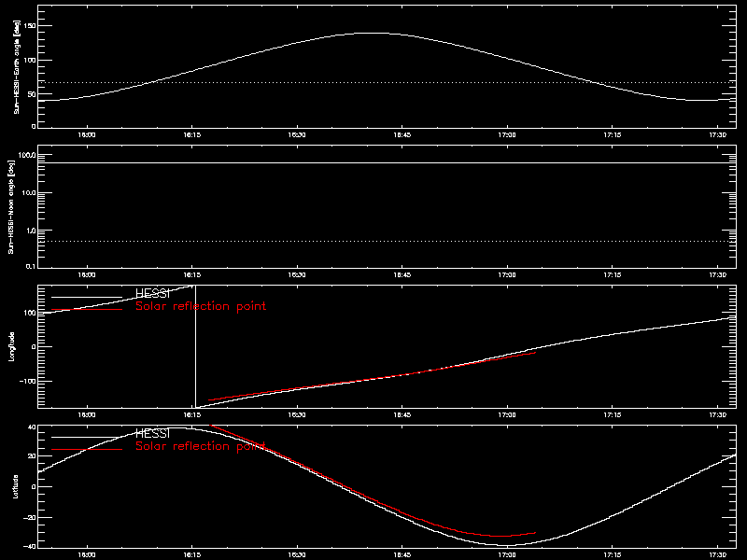Click the 0.1 tick on Moon angle axis

(31, 266)
